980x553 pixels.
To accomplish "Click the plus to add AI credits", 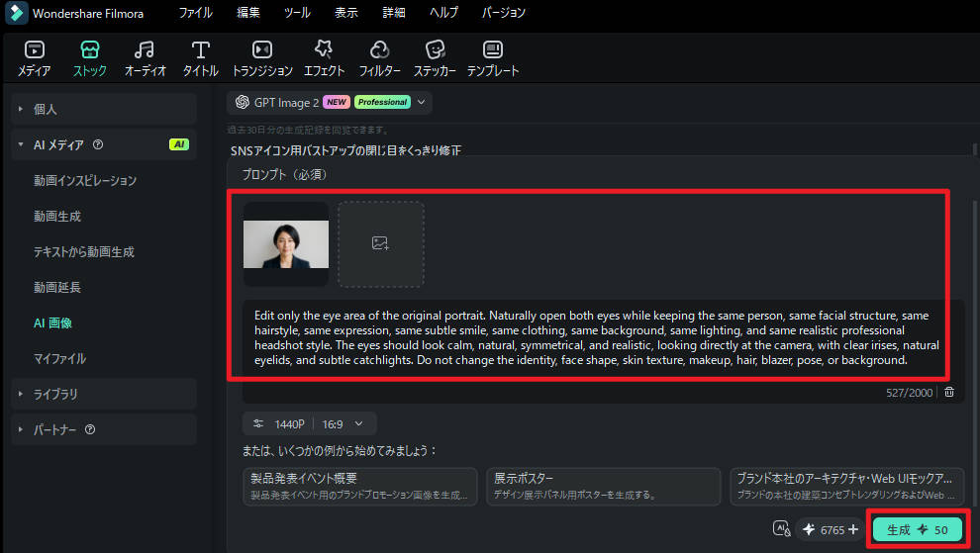I will [x=853, y=529].
